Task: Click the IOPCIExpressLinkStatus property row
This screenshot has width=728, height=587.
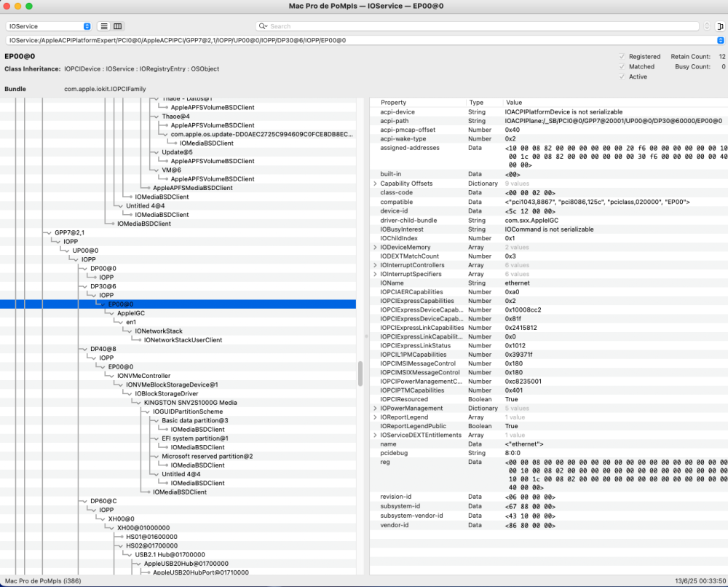Action: [x=549, y=346]
